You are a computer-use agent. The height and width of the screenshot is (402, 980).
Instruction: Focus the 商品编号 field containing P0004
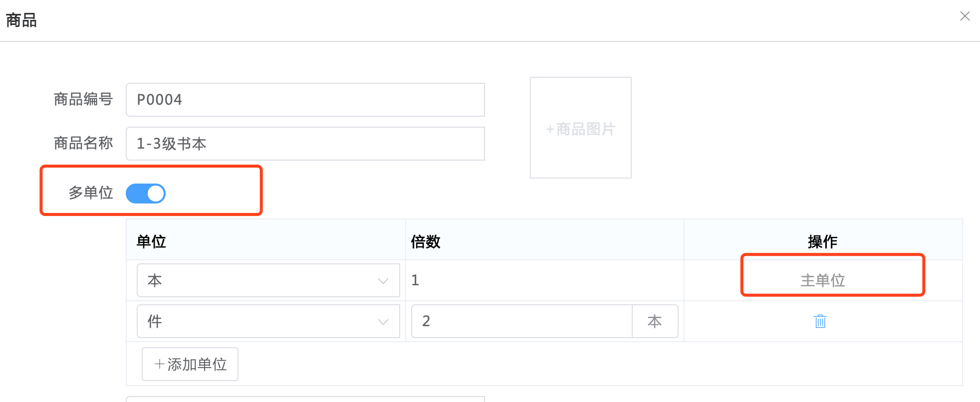tap(305, 100)
